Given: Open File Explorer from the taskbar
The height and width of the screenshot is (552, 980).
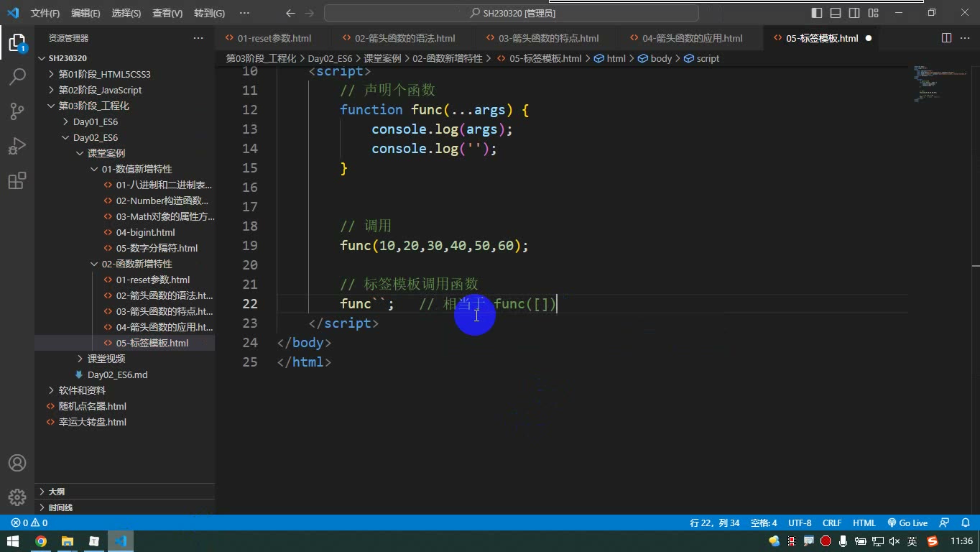Looking at the screenshot, I should pyautogui.click(x=68, y=541).
